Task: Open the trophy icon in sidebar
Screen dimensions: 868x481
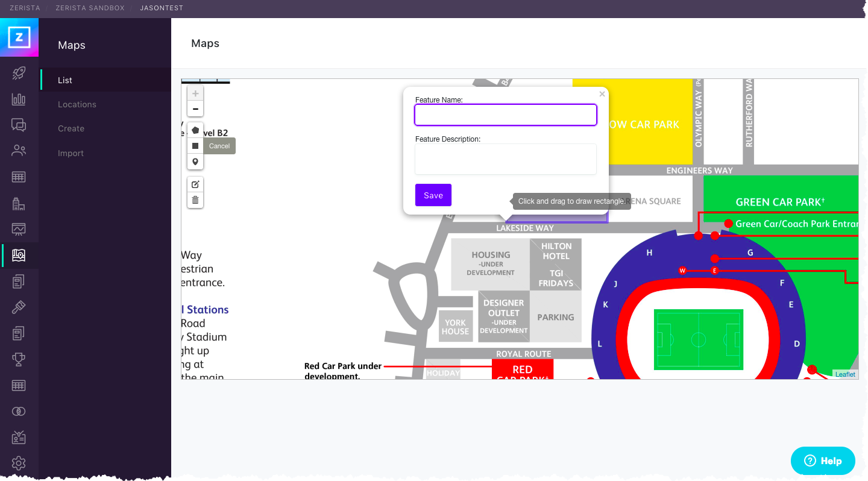Action: [19, 359]
